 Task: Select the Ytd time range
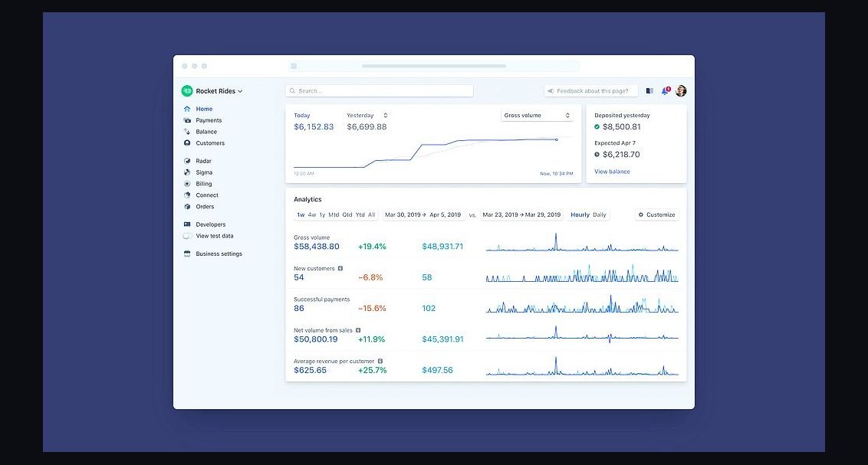(x=360, y=215)
